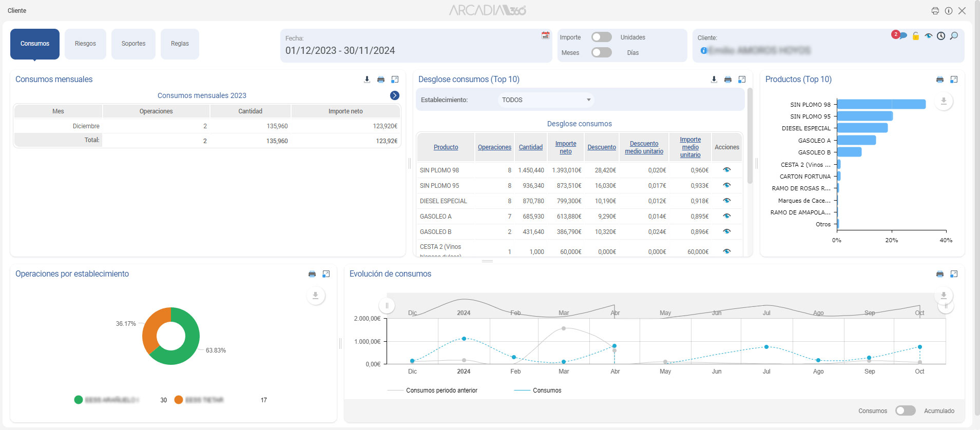Go to next year of Consumos mensuales
The height and width of the screenshot is (430, 980).
(x=394, y=95)
